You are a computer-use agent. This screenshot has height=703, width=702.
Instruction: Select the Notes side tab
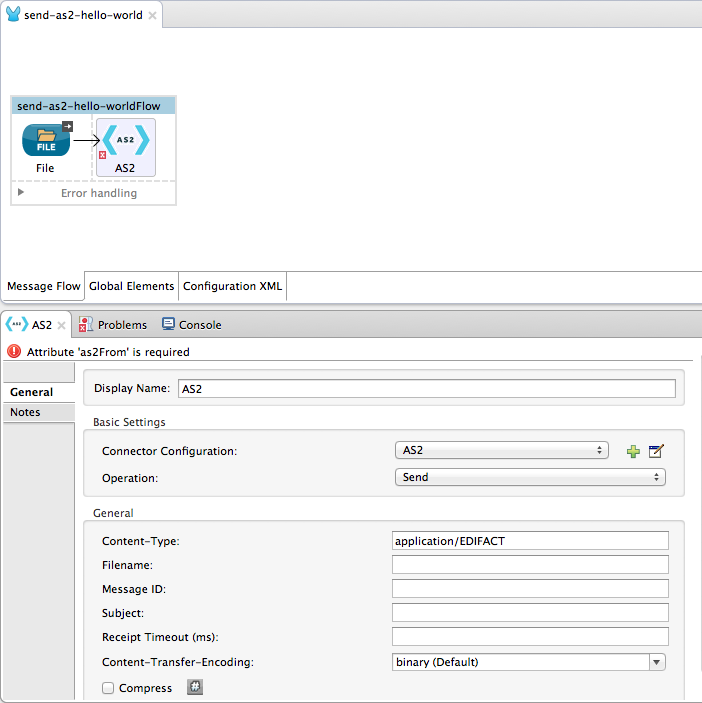(x=26, y=412)
